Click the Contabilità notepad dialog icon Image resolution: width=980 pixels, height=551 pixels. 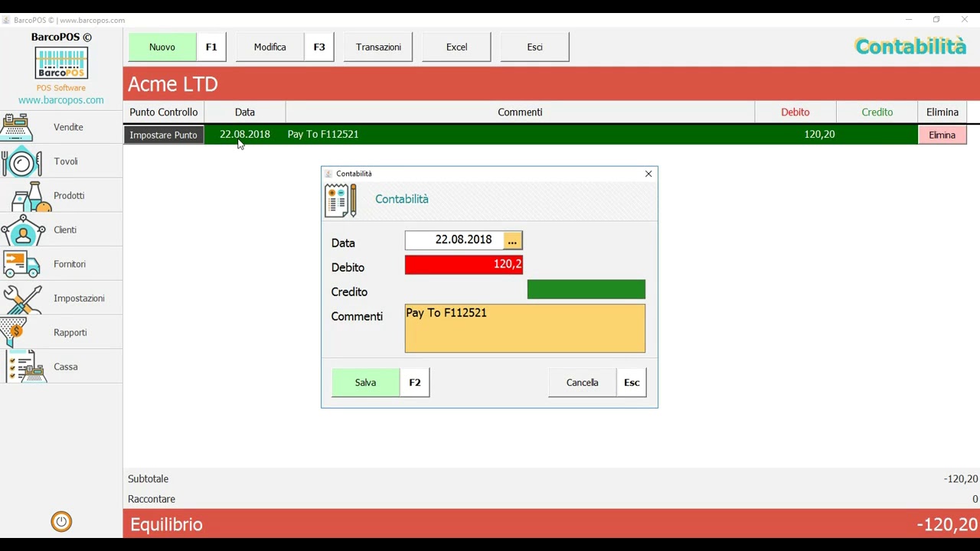[x=341, y=201]
